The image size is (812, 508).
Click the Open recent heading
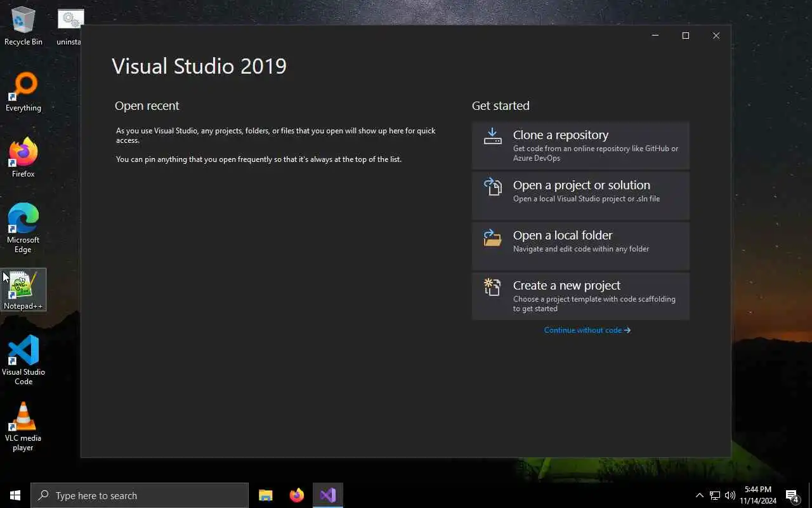[x=147, y=105]
